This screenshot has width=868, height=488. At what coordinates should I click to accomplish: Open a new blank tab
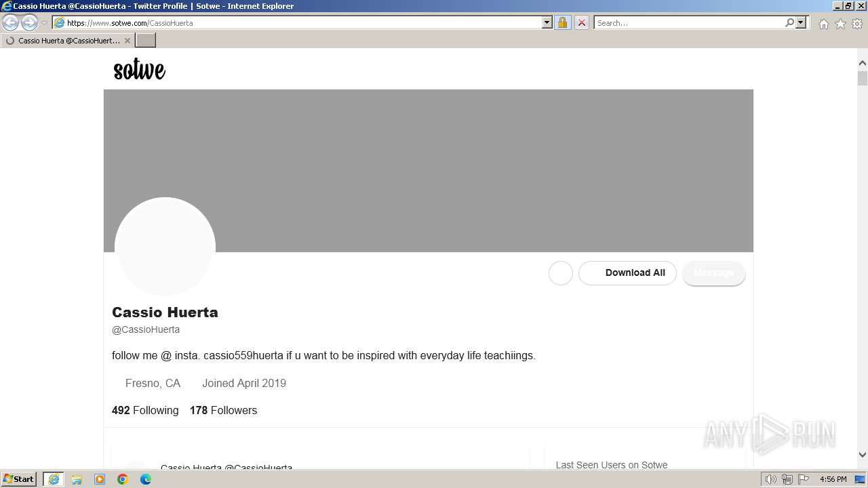point(146,41)
